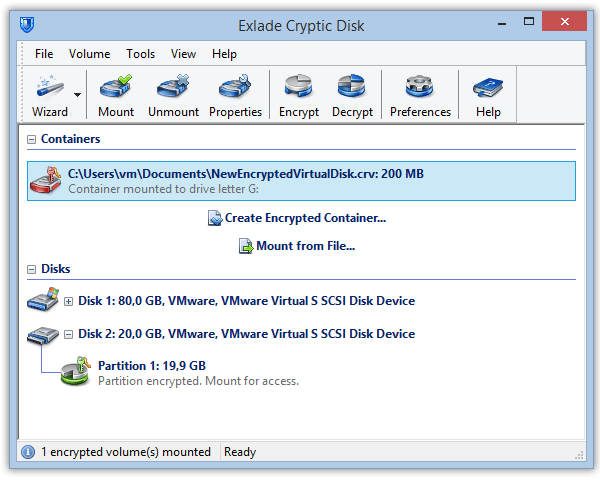
Task: Click Create Encrypted Container link
Action: click(x=305, y=218)
